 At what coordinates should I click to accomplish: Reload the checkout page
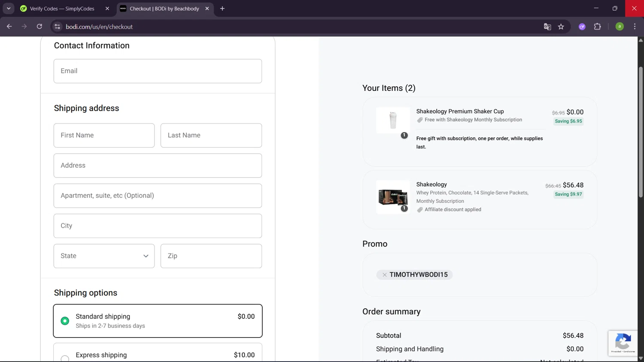pos(39,27)
